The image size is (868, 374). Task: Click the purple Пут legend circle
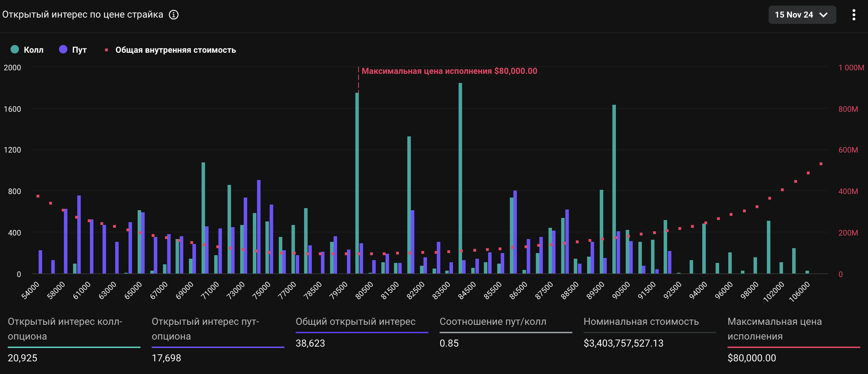coord(63,50)
